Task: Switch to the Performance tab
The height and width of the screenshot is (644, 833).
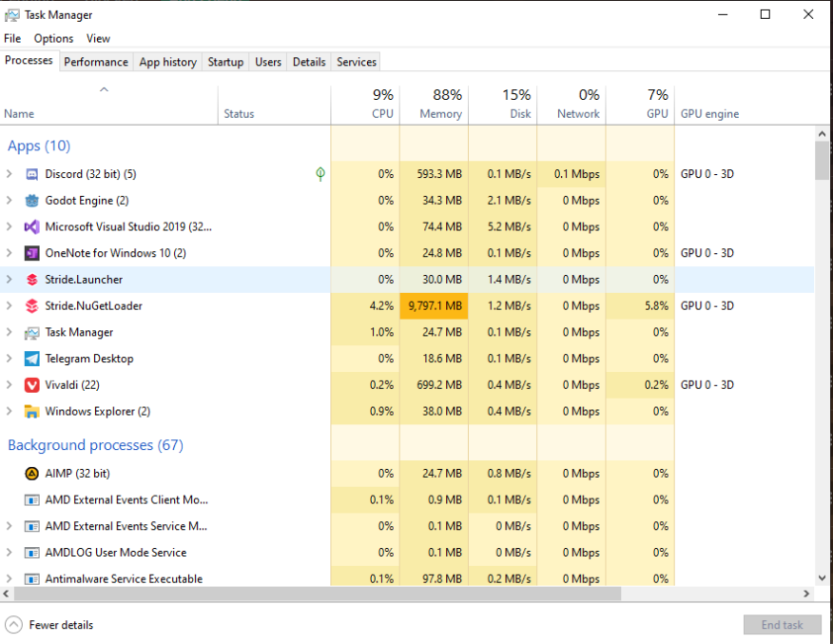Action: click(x=96, y=62)
